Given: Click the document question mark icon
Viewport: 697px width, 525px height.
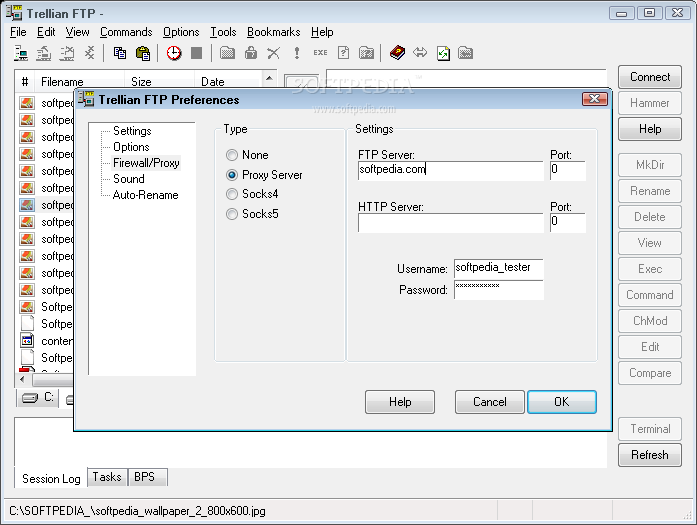Looking at the screenshot, I should pyautogui.click(x=343, y=53).
